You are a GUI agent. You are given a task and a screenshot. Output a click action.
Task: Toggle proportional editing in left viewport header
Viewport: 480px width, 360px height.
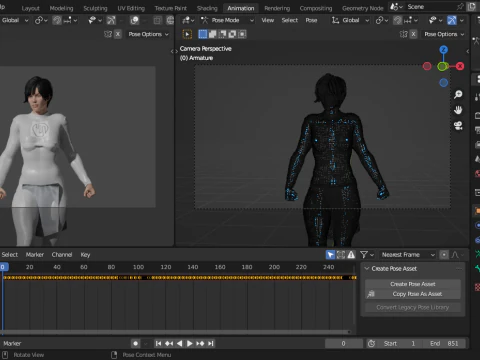(57, 20)
